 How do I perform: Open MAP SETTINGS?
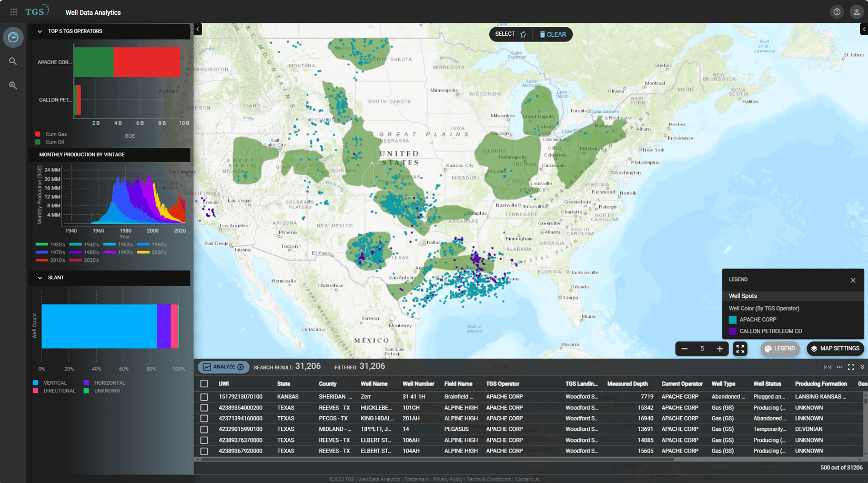(835, 348)
